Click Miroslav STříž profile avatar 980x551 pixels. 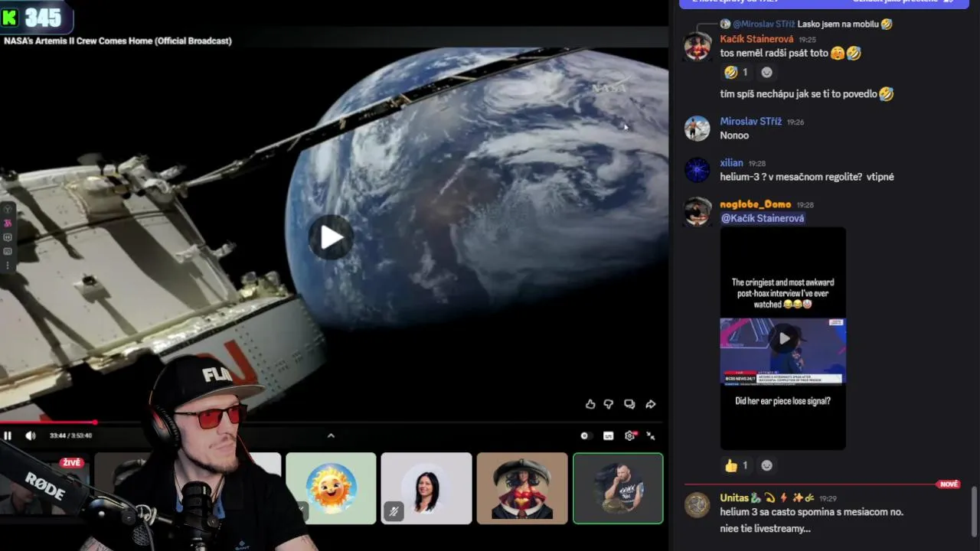(x=697, y=129)
